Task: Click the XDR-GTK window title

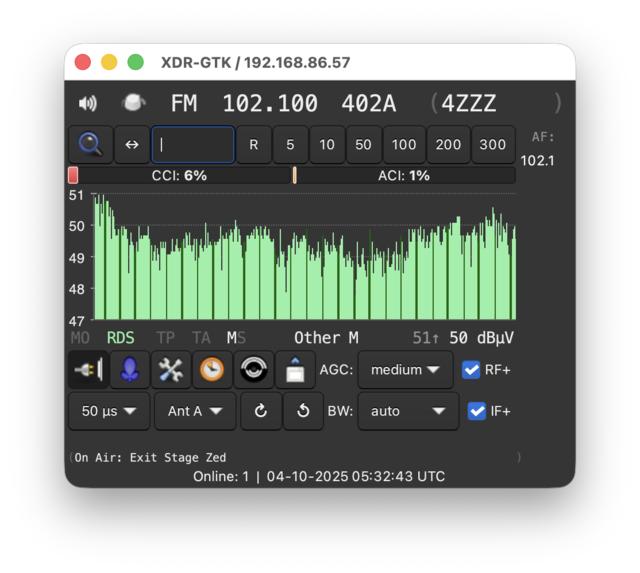Action: (x=256, y=62)
